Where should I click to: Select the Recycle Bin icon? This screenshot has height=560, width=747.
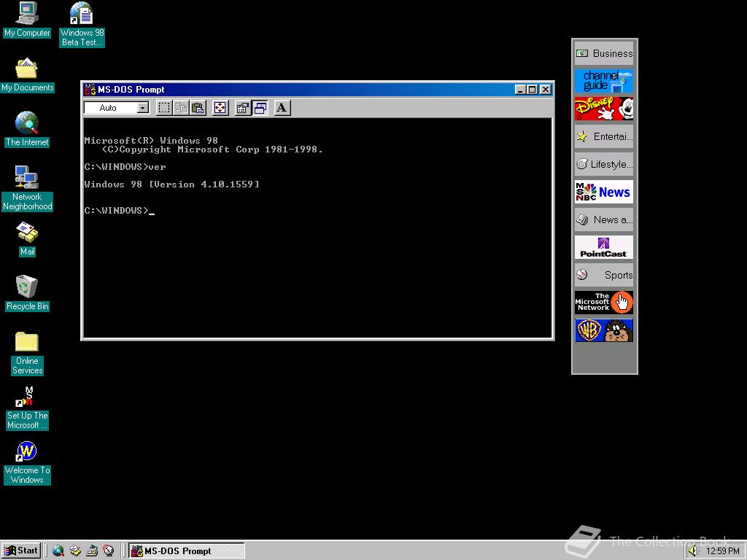coord(27,293)
